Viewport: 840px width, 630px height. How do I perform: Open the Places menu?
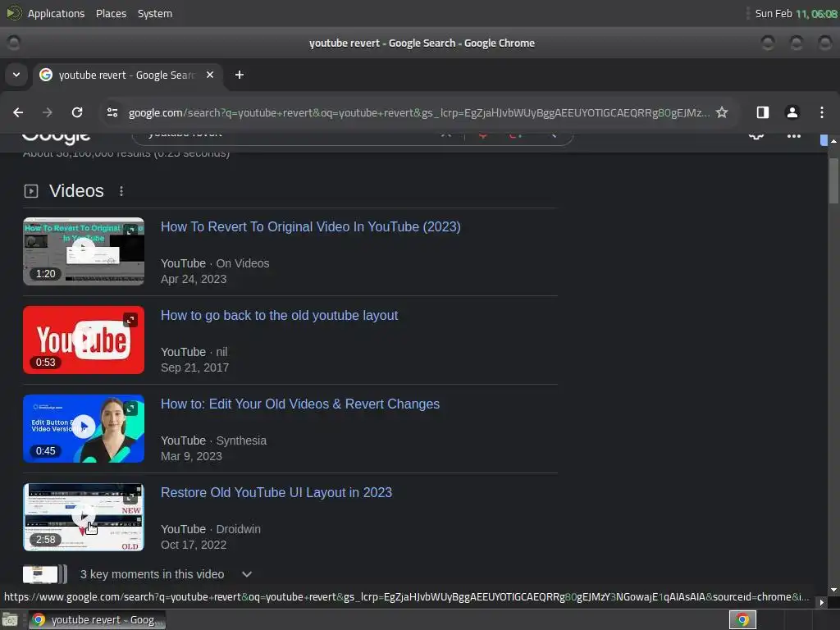[x=111, y=13]
